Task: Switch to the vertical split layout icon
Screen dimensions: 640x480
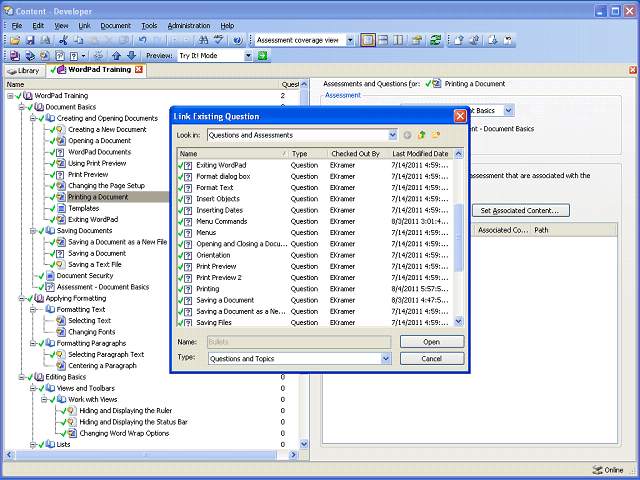Action: coord(398,40)
